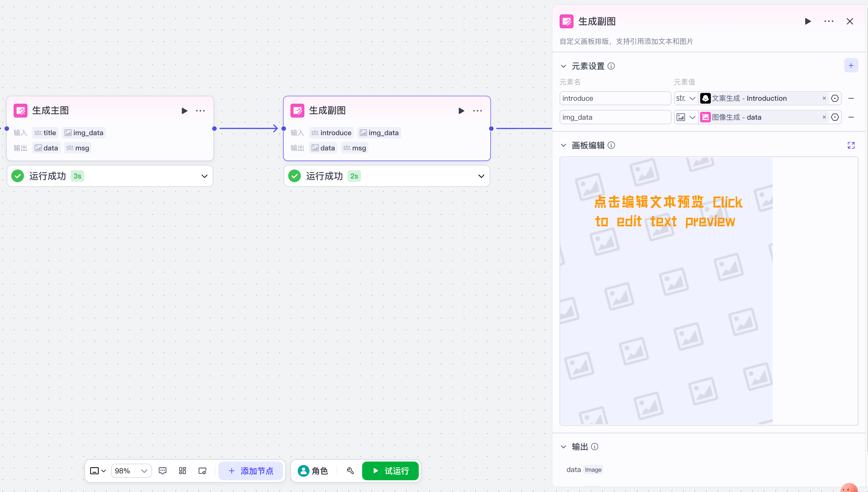Viewport: 868px width, 492px height.
Task: Run the 生成主图 node play icon
Action: [184, 111]
